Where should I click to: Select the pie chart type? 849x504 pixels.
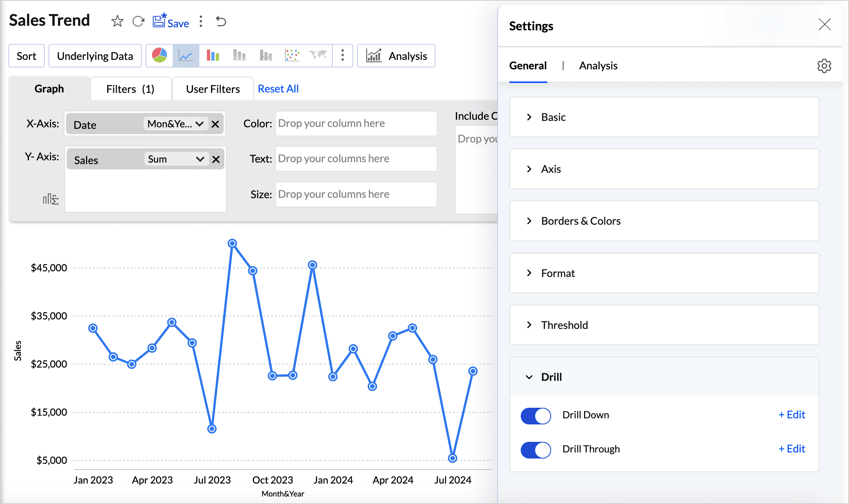click(159, 55)
